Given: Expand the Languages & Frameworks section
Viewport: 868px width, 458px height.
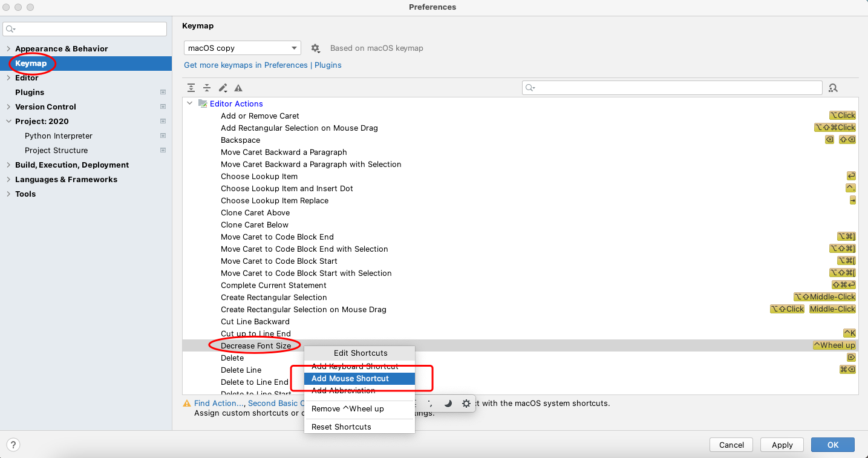Looking at the screenshot, I should click(x=8, y=179).
